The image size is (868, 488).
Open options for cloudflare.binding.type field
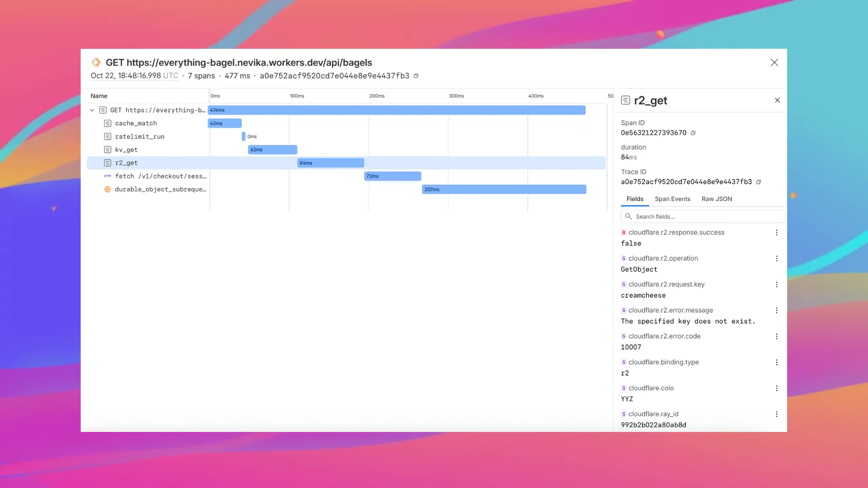(x=777, y=362)
